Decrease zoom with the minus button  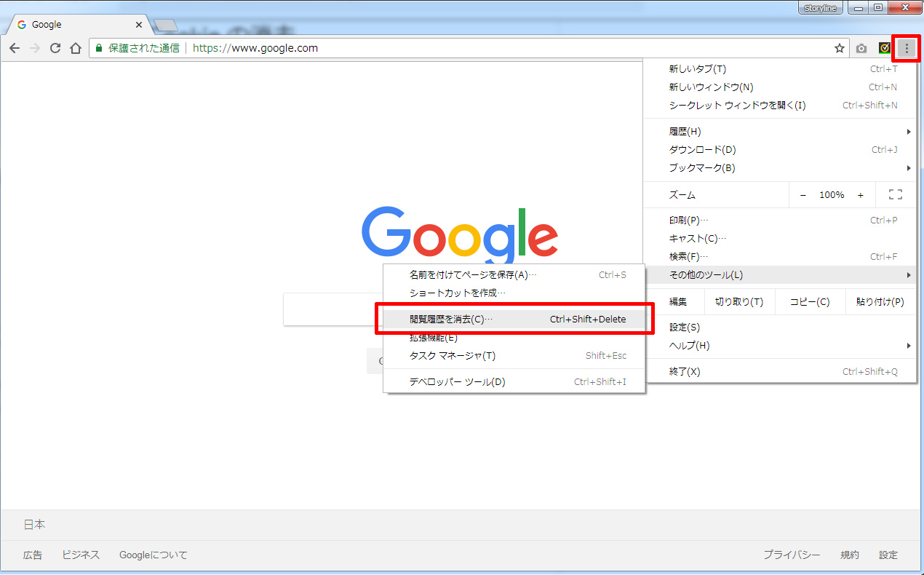click(803, 195)
